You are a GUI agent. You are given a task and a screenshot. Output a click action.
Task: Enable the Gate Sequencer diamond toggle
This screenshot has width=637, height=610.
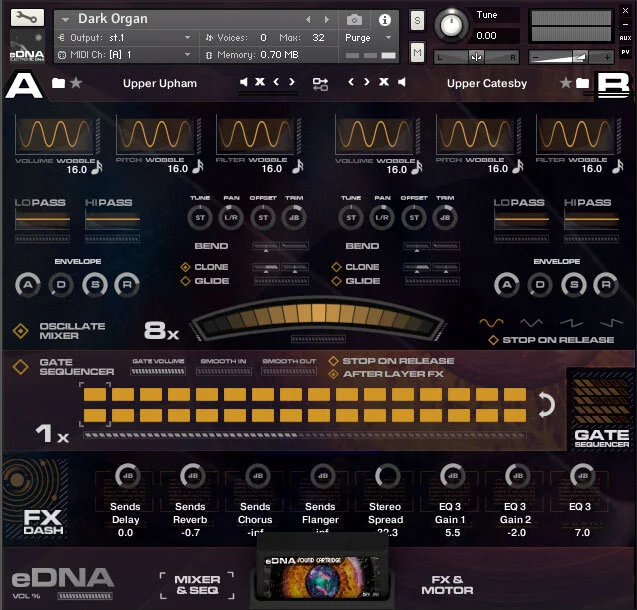(20, 366)
